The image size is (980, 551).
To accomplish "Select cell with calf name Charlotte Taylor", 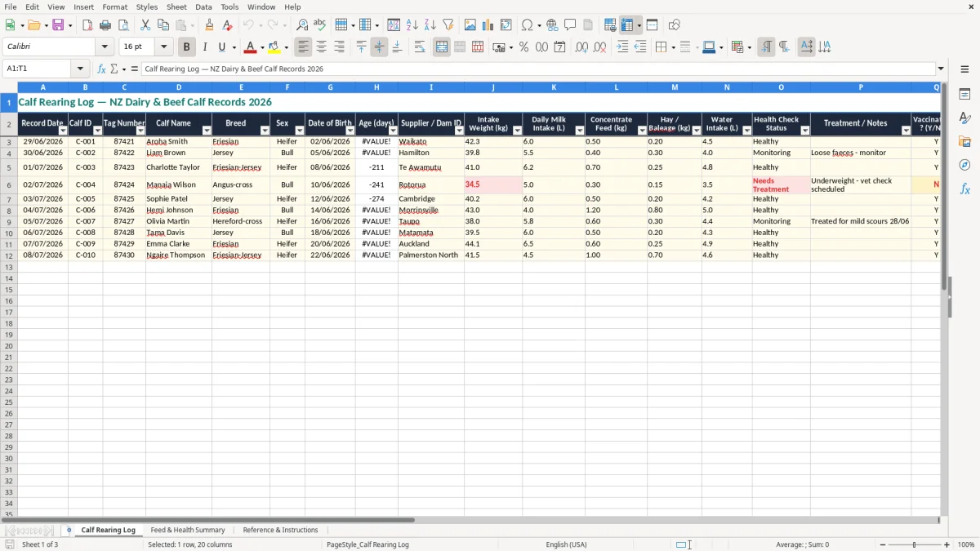I will coord(179,167).
